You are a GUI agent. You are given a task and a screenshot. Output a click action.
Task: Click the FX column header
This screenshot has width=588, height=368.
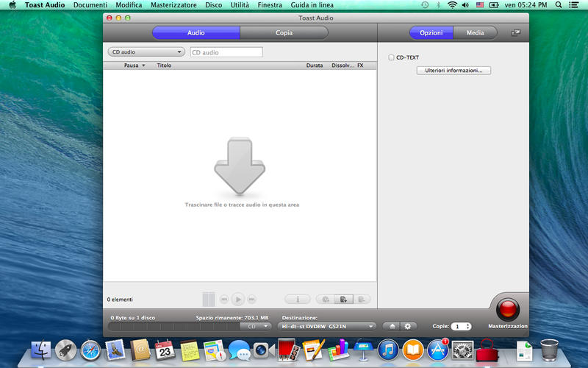tap(360, 66)
